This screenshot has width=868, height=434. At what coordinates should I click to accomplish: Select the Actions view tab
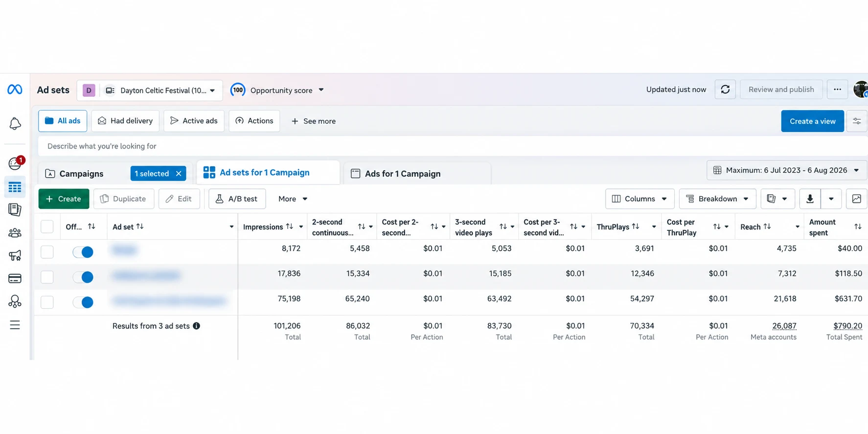pos(254,121)
